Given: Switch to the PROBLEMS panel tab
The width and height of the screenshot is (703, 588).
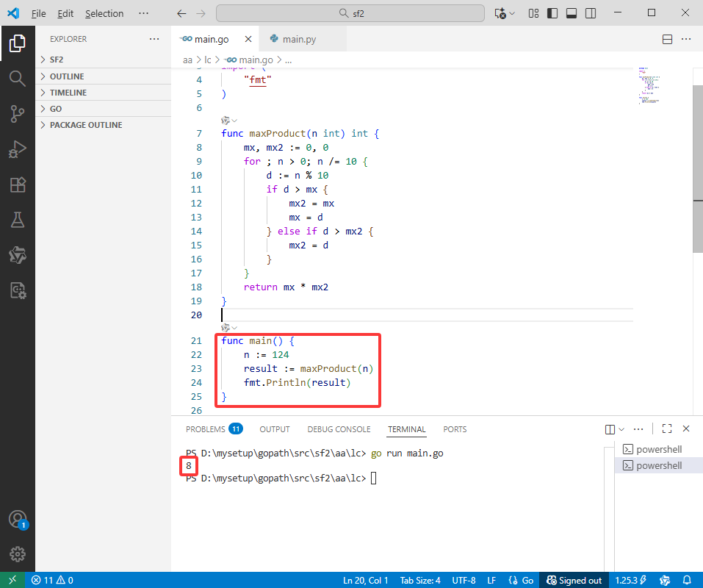Looking at the screenshot, I should [x=214, y=429].
